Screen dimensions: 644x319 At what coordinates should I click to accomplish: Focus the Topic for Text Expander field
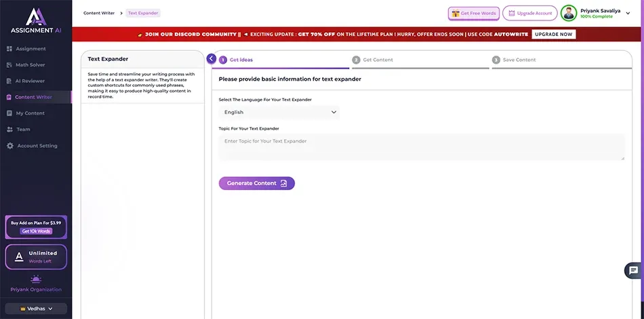tap(421, 147)
